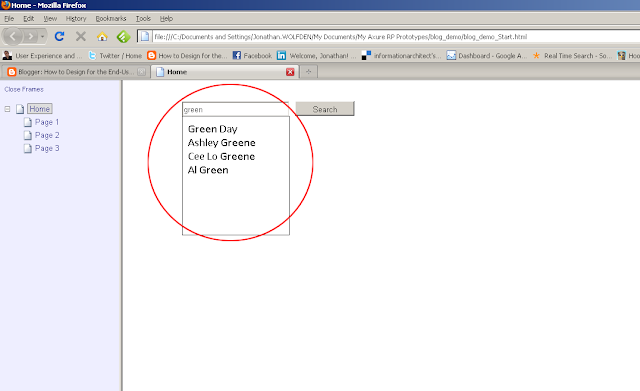Click the page icon in the address bar

tap(144, 36)
